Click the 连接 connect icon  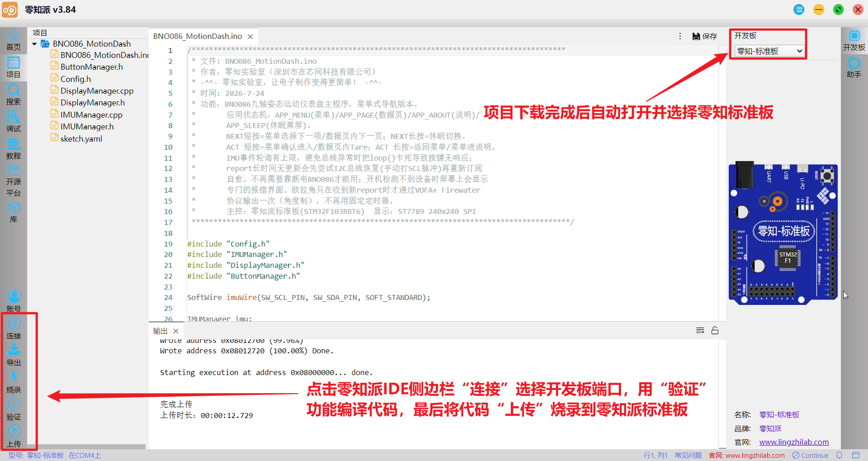(x=14, y=328)
